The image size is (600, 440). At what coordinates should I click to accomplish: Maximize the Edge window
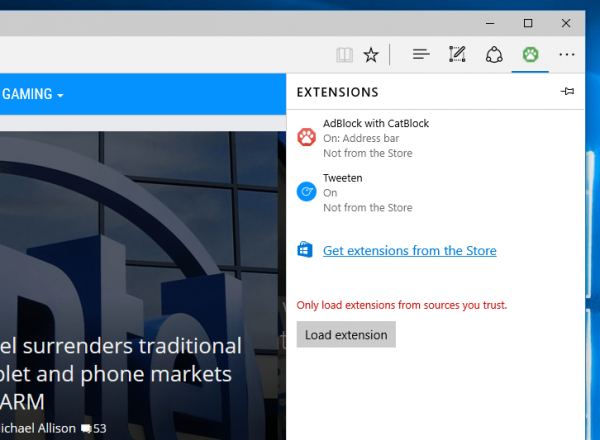[x=528, y=23]
